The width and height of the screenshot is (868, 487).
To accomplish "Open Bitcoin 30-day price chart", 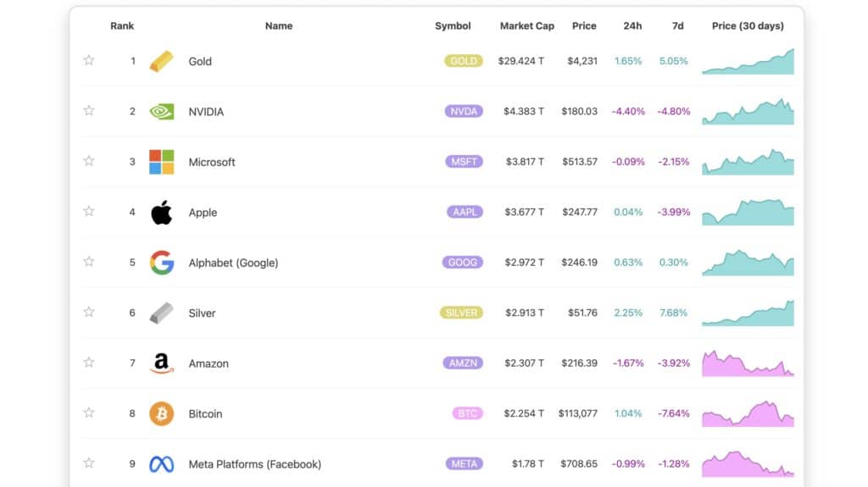I will point(748,413).
